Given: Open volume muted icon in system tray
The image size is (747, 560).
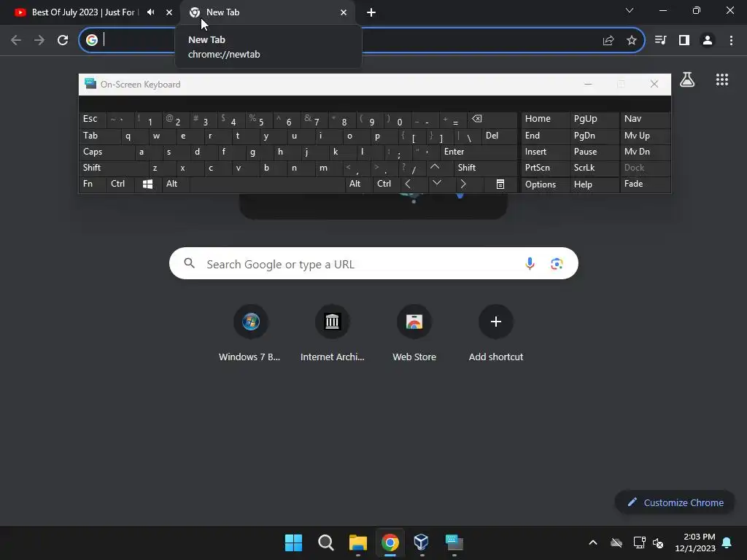Looking at the screenshot, I should (659, 542).
